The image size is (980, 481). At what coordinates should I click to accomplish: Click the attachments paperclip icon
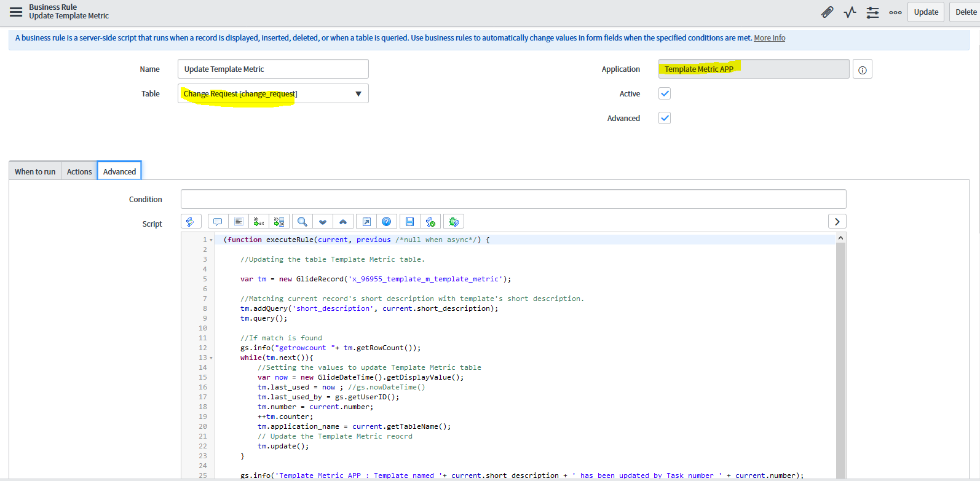pyautogui.click(x=827, y=12)
